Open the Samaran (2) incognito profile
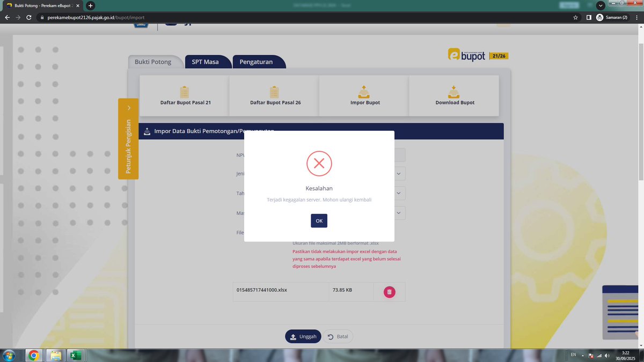The width and height of the screenshot is (644, 362). [x=612, y=17]
